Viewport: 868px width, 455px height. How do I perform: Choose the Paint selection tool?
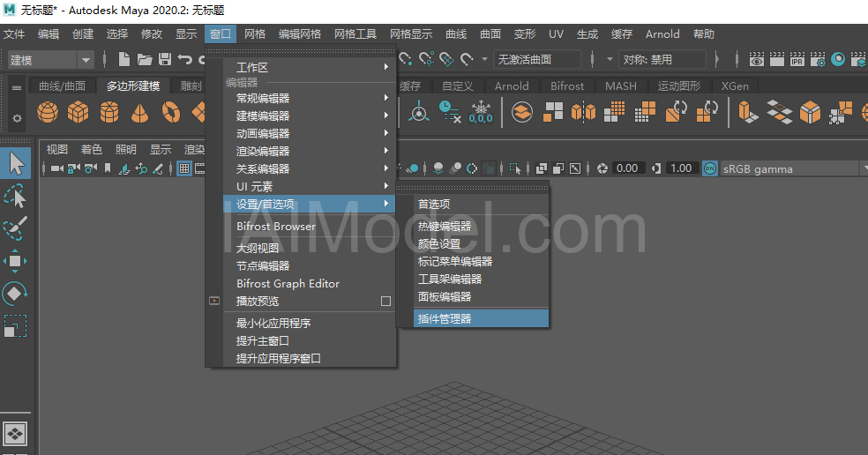[15, 228]
